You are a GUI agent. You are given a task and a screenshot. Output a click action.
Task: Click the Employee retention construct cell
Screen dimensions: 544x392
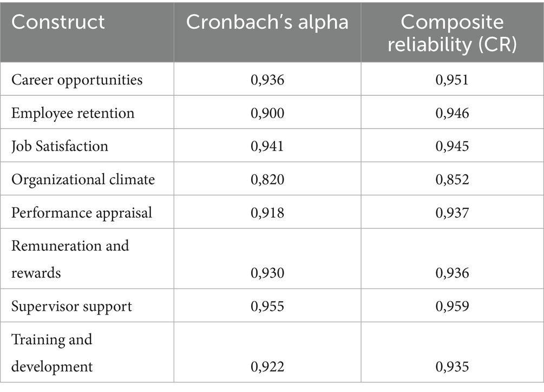[x=73, y=113]
